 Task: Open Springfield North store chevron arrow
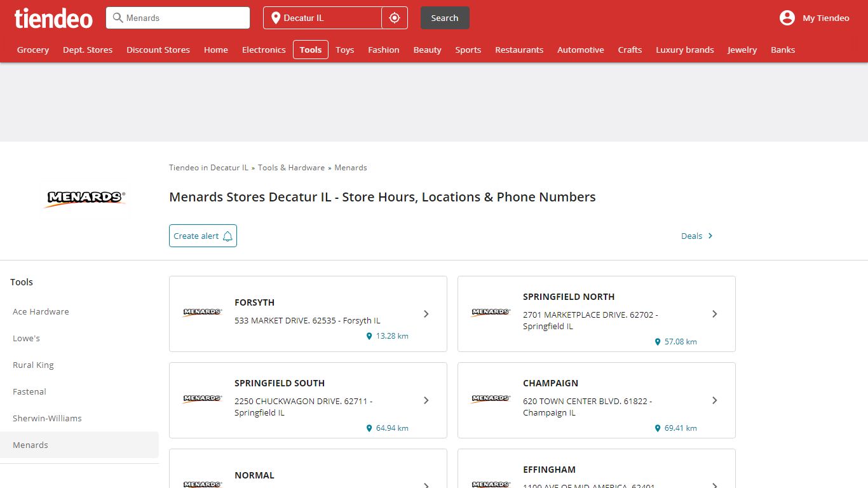coord(715,314)
